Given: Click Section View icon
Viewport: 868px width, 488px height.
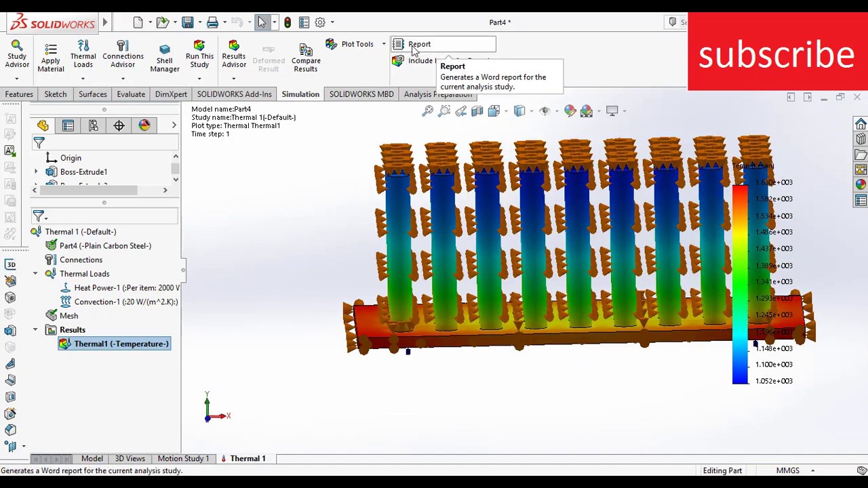Looking at the screenshot, I should pyautogui.click(x=477, y=110).
